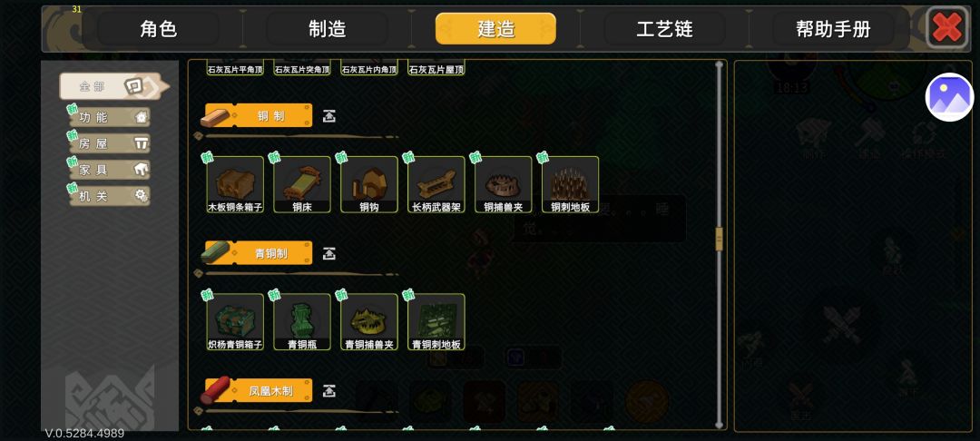980x441 pixels.
Task: Pick the 长柄武器架 weapon rack
Action: [x=436, y=185]
